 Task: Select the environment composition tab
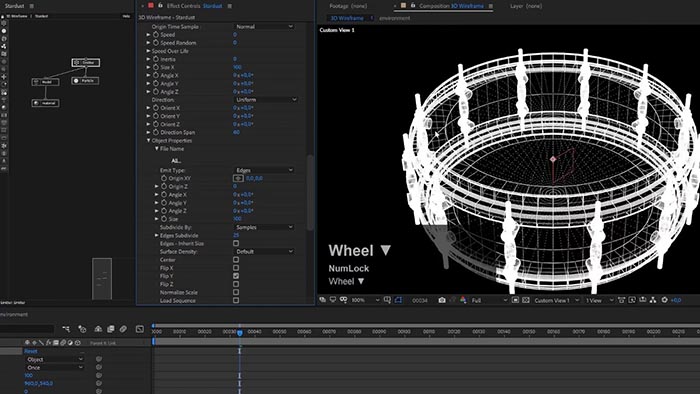pos(395,18)
